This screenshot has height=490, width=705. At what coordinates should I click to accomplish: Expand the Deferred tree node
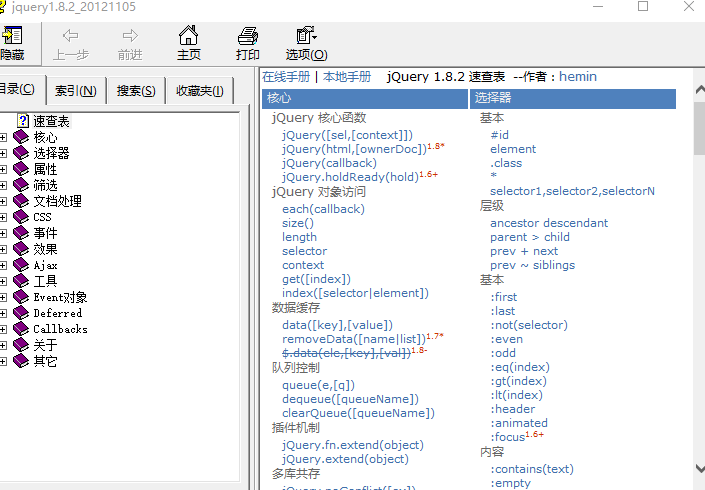click(4, 313)
